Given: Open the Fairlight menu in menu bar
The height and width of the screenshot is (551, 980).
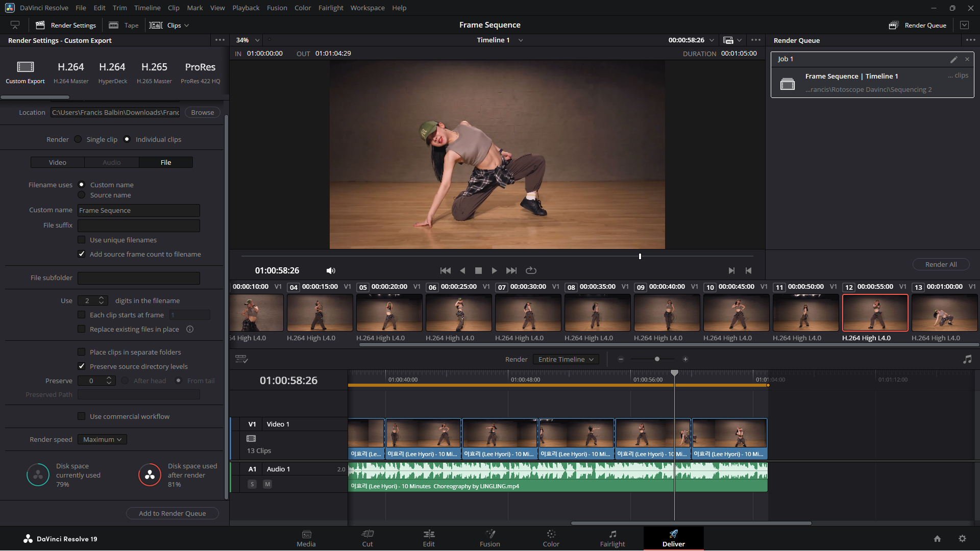Looking at the screenshot, I should click(330, 8).
